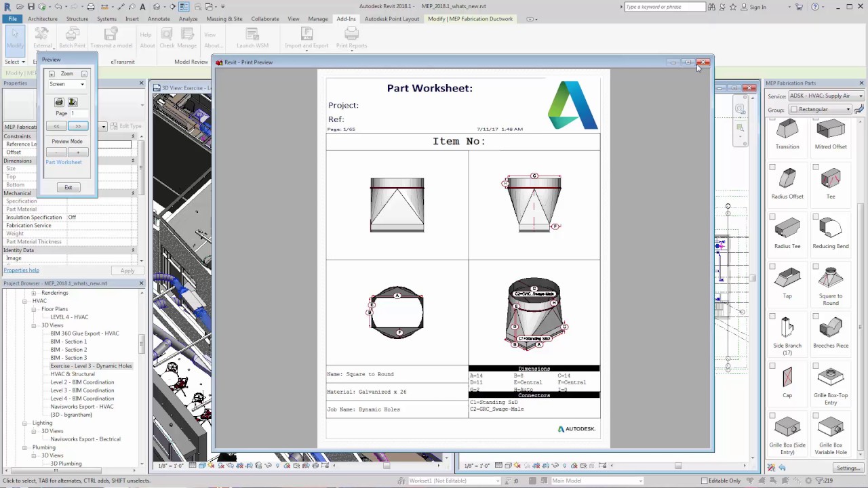Open Launch WSM tool
868x488 pixels.
point(252,38)
